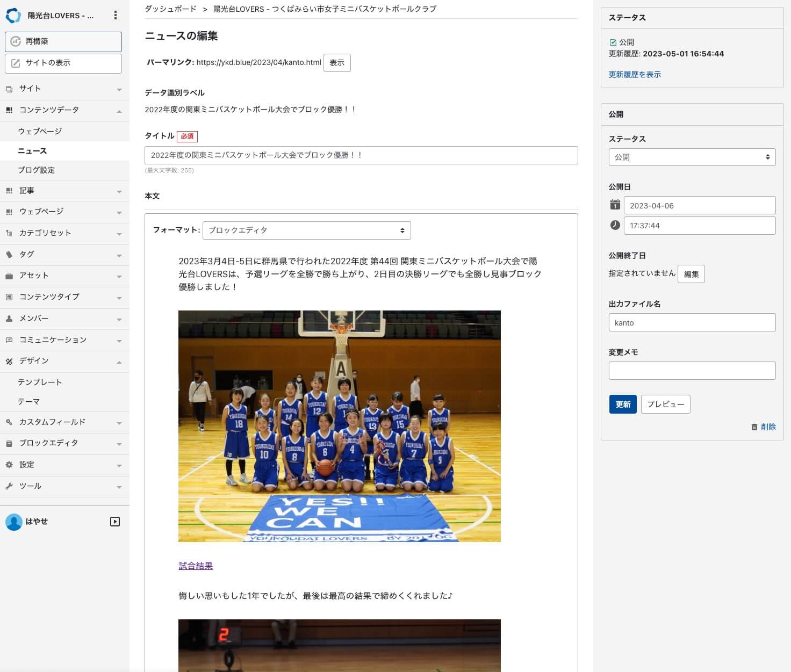Click the user avatar for はやせ
Image resolution: width=791 pixels, height=672 pixels.
click(x=13, y=522)
